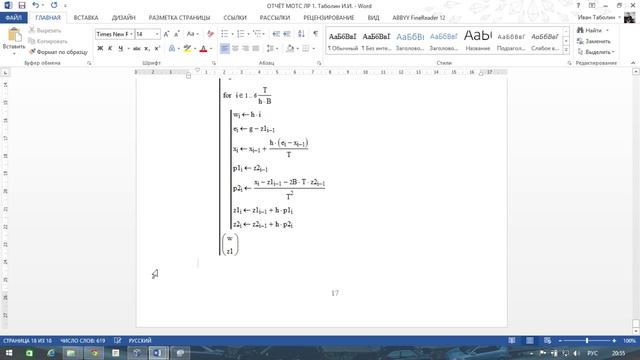Switch to ССЫЛКИ tab
The height and width of the screenshot is (360, 640).
235,18
